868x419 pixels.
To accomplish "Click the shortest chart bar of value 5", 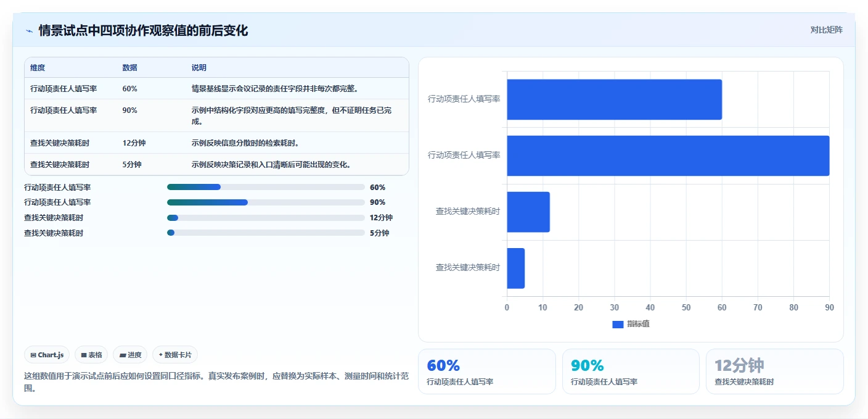I will pos(515,268).
